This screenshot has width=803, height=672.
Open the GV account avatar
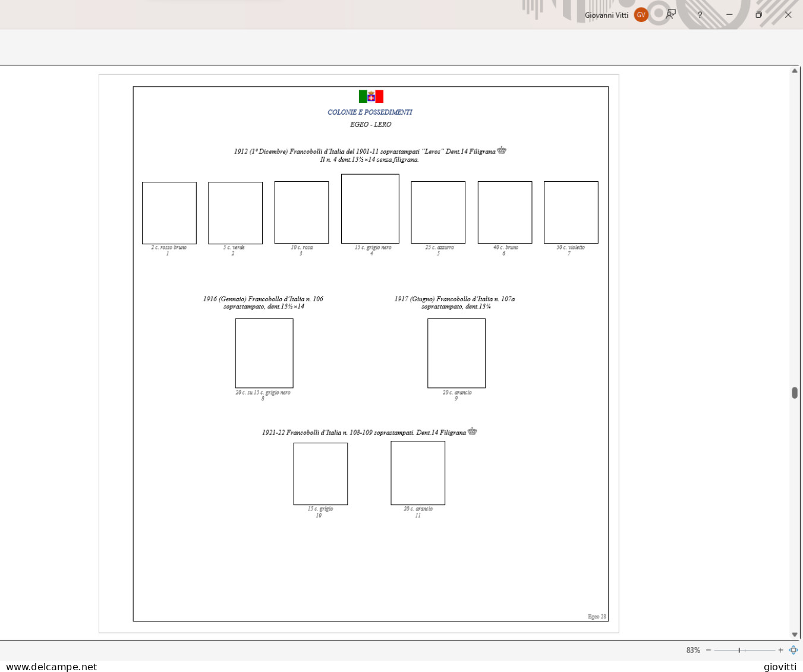click(x=641, y=15)
